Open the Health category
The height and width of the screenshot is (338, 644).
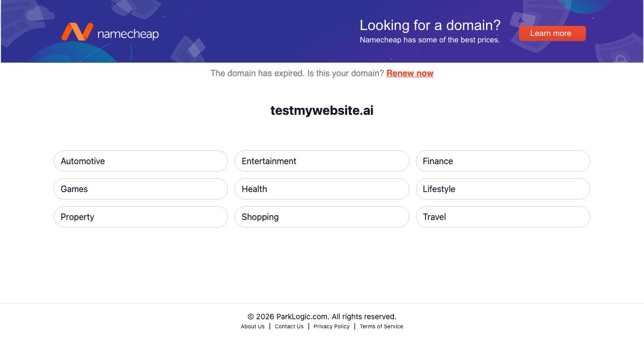(322, 189)
